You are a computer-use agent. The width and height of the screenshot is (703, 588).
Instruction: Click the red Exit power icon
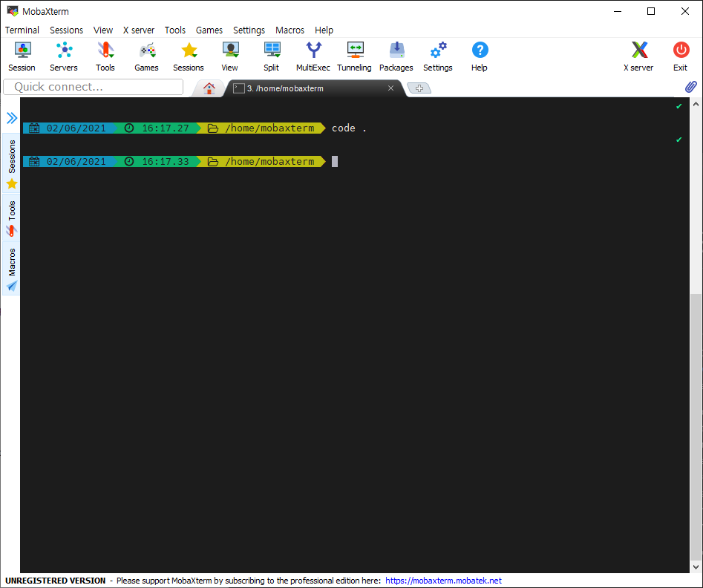[681, 56]
